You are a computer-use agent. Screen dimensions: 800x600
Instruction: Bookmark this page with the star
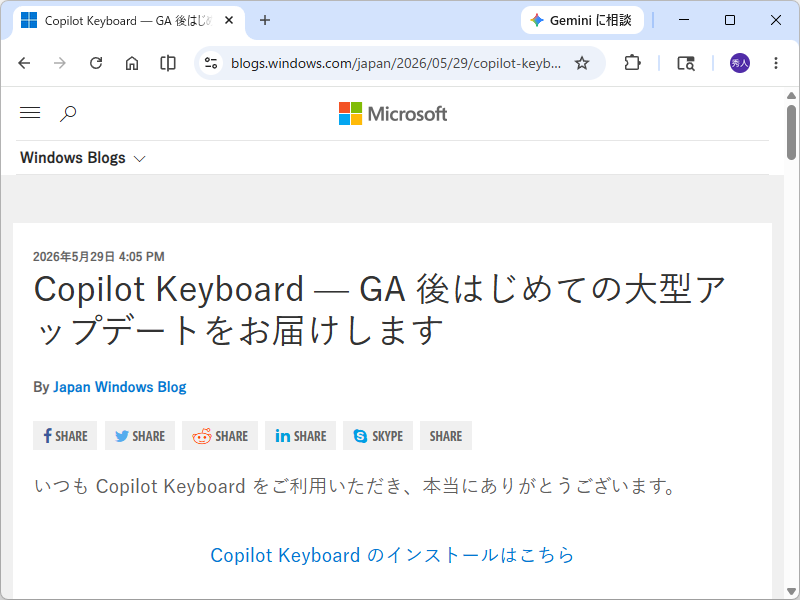click(582, 63)
